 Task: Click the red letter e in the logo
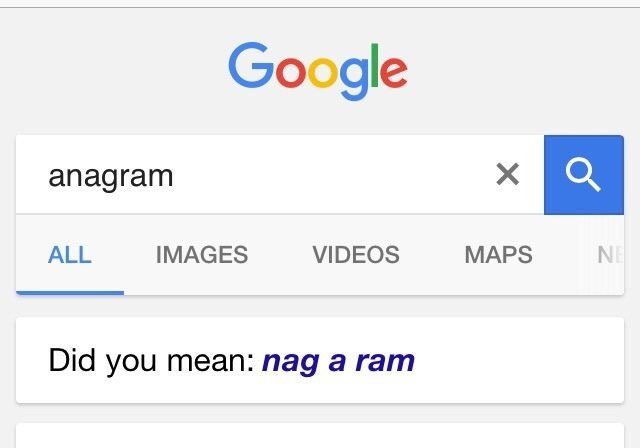392,71
